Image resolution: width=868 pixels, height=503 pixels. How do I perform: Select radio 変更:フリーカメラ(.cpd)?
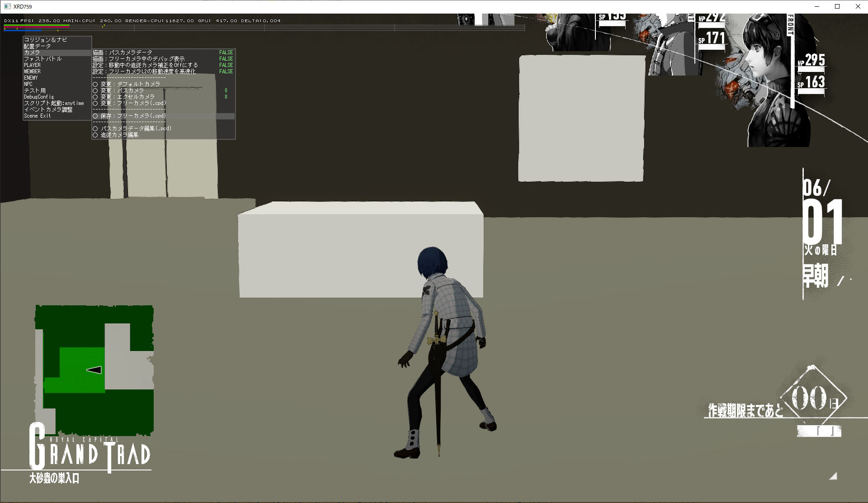click(x=95, y=103)
